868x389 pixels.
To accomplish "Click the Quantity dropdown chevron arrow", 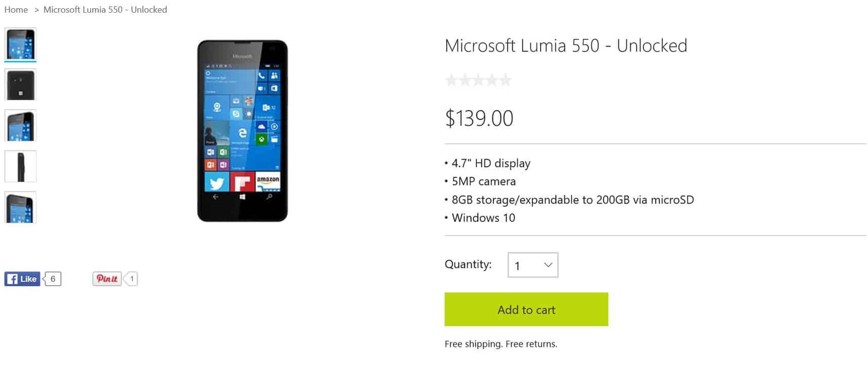I will pyautogui.click(x=547, y=264).
